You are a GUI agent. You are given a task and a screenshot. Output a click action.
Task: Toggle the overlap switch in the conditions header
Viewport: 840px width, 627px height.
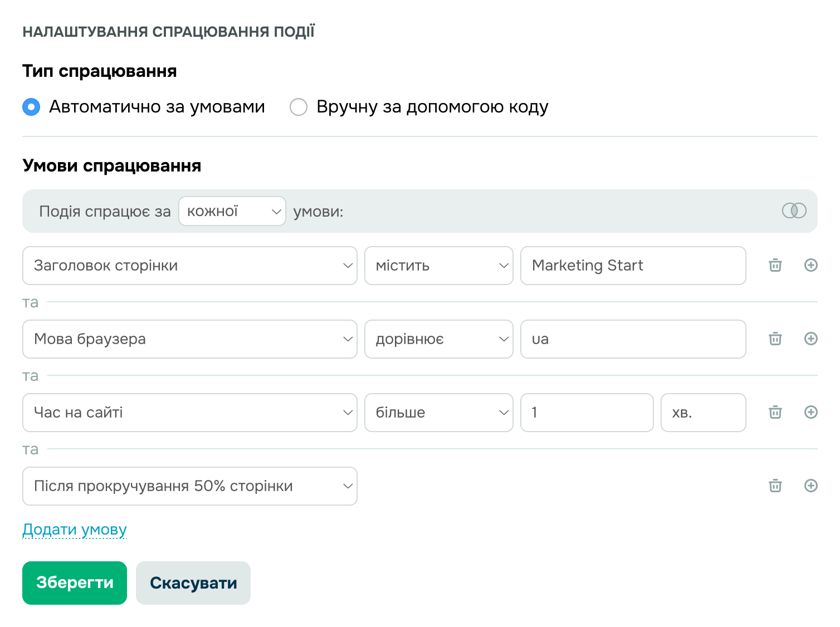click(x=795, y=210)
